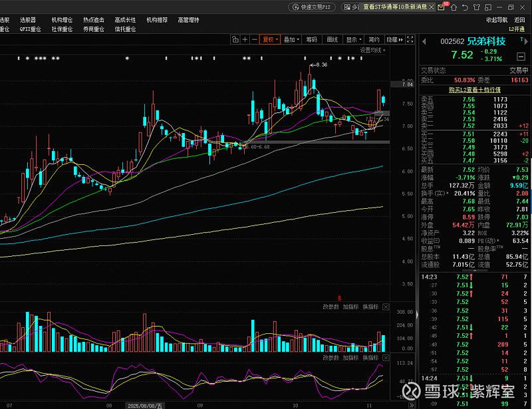This screenshot has width=532, height=409.
Task: Collapse the quote panel minus box
Action: pyautogui.click(x=521, y=57)
